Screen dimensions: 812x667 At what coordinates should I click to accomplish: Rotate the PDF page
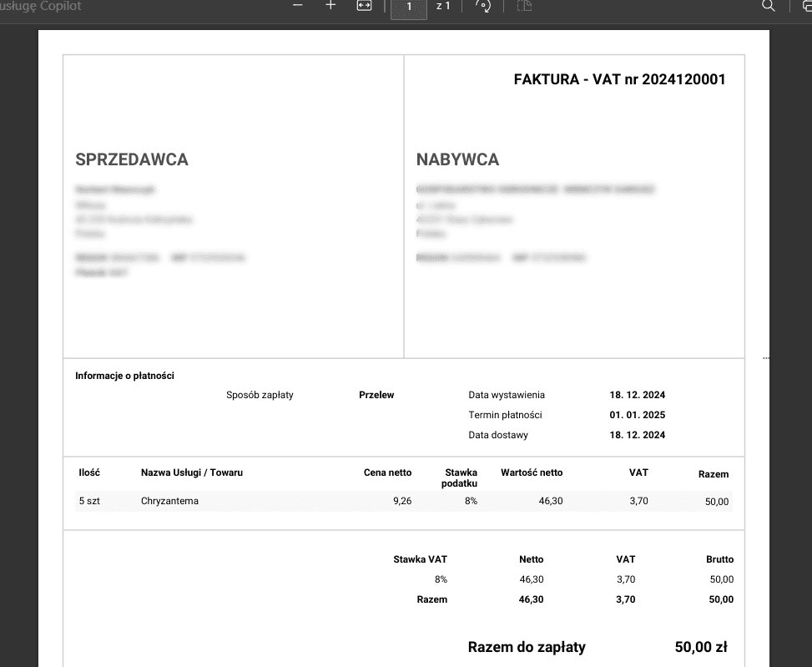click(482, 6)
